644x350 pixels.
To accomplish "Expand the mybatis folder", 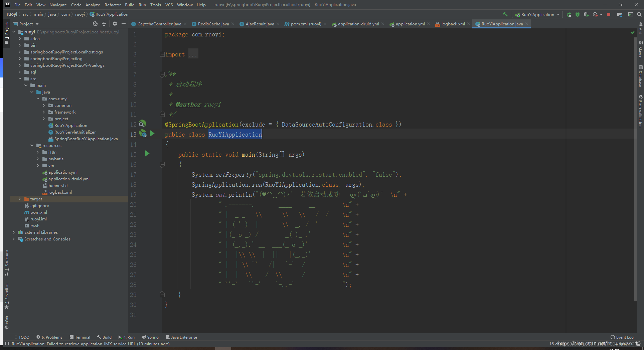I will click(x=38, y=159).
